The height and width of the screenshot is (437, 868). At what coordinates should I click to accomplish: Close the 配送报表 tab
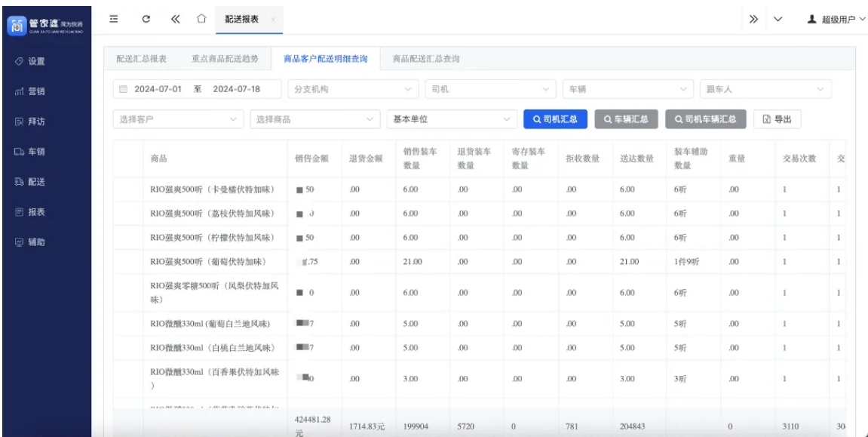click(x=273, y=20)
